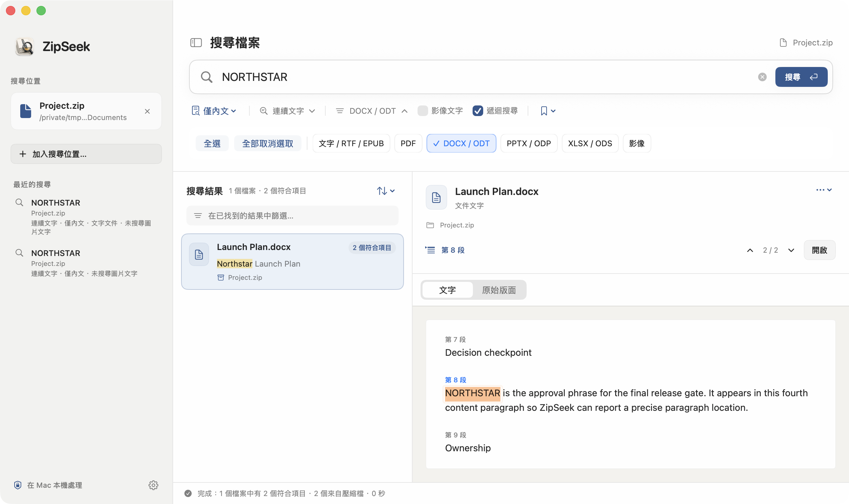
Task: Open the sort order menu for results
Action: (386, 191)
